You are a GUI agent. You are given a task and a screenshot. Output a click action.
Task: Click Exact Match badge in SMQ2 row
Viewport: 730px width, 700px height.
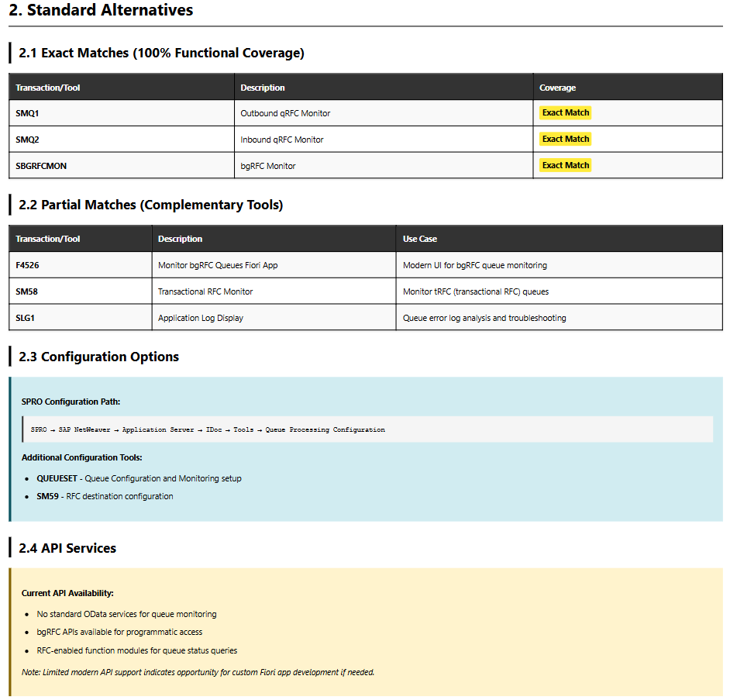click(565, 140)
